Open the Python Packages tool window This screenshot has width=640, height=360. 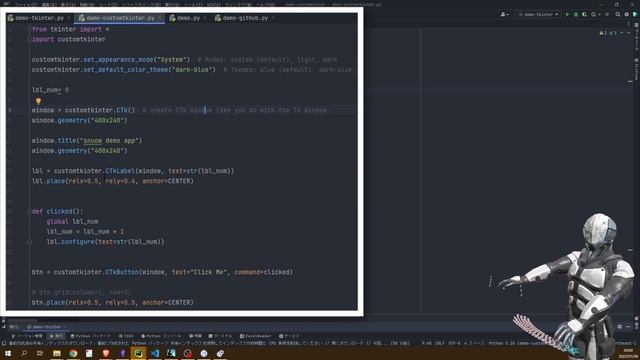click(90, 336)
